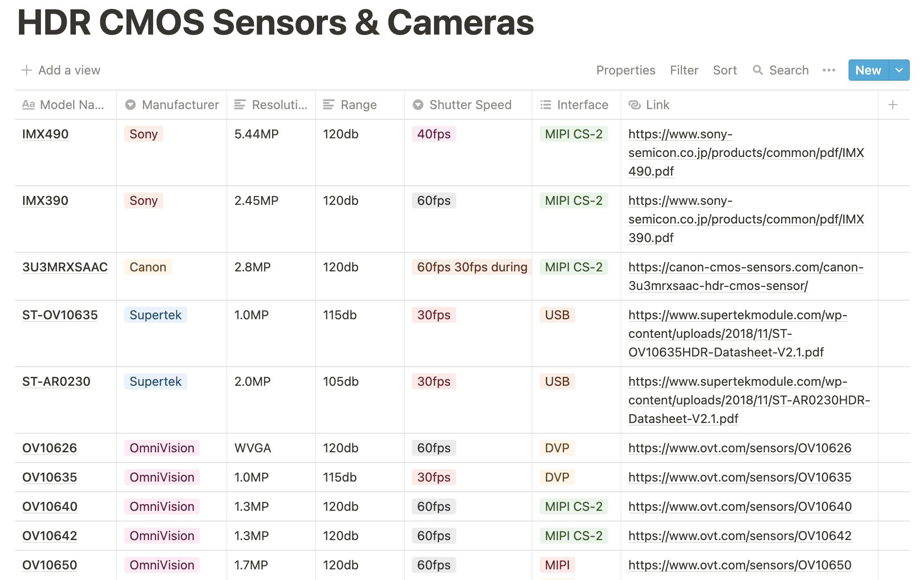Click the Interface column list icon
This screenshot has height=580, width=924.
(545, 105)
